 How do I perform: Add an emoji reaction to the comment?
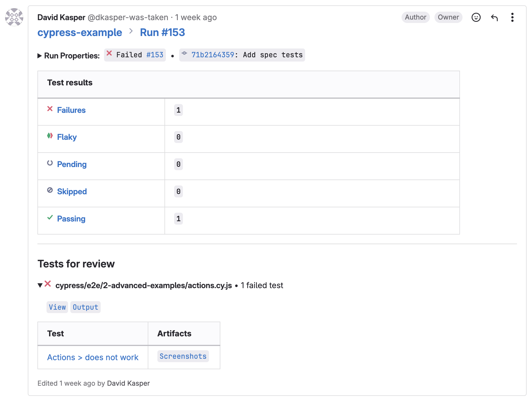point(476,17)
